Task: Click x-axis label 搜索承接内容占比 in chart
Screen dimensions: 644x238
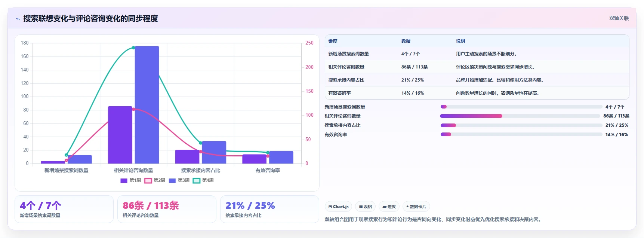Action: pyautogui.click(x=201, y=170)
